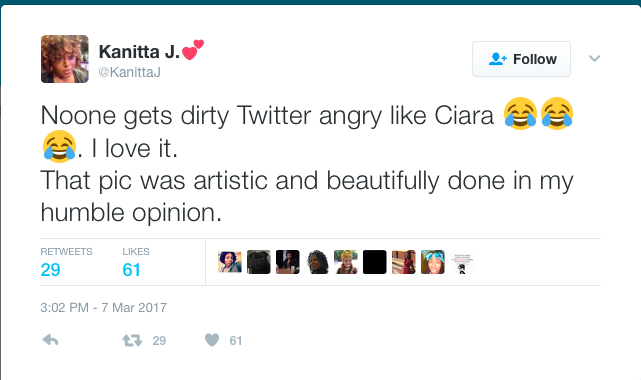
Task: Open the Kanitta J. display name link
Action: (139, 52)
